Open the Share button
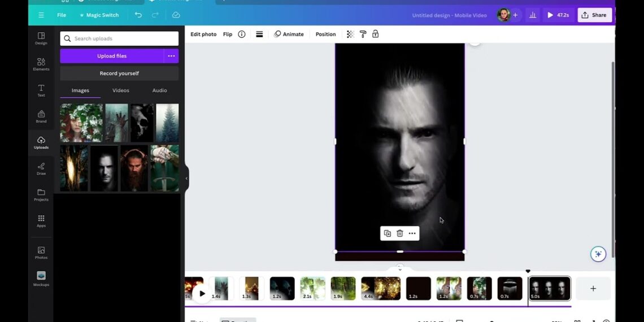Image resolution: width=644 pixels, height=322 pixels. tap(594, 15)
